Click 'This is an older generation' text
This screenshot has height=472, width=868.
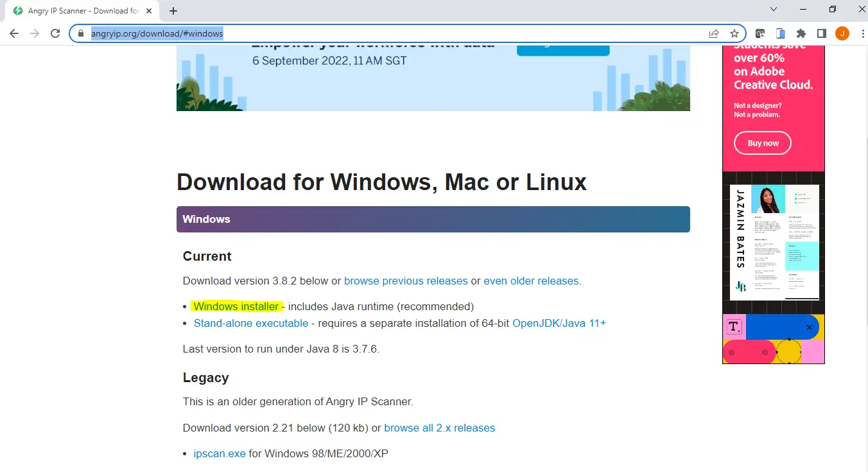pyautogui.click(x=298, y=401)
